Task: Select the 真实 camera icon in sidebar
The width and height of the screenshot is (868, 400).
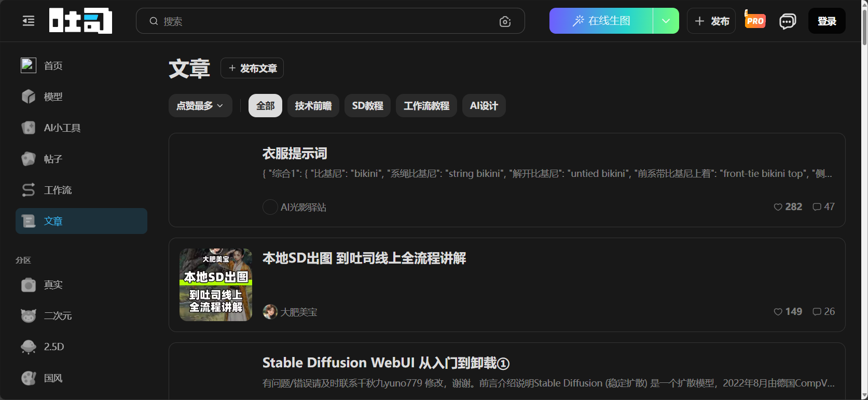Action: [29, 285]
